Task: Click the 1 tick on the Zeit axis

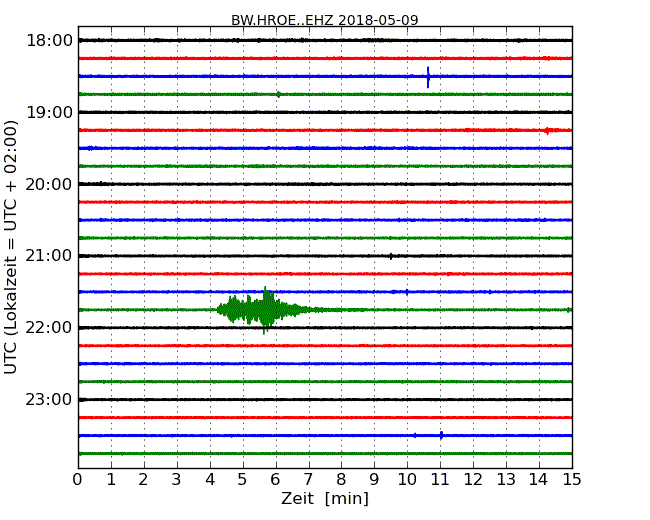Action: click(111, 480)
